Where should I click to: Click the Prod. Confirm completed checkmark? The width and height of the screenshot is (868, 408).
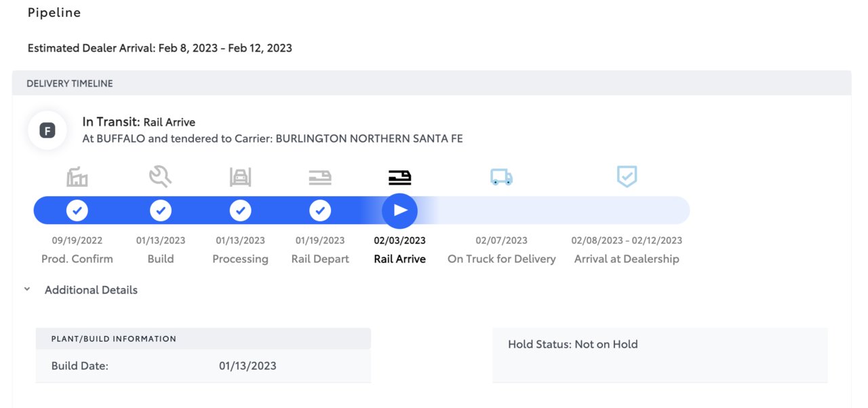(x=77, y=210)
